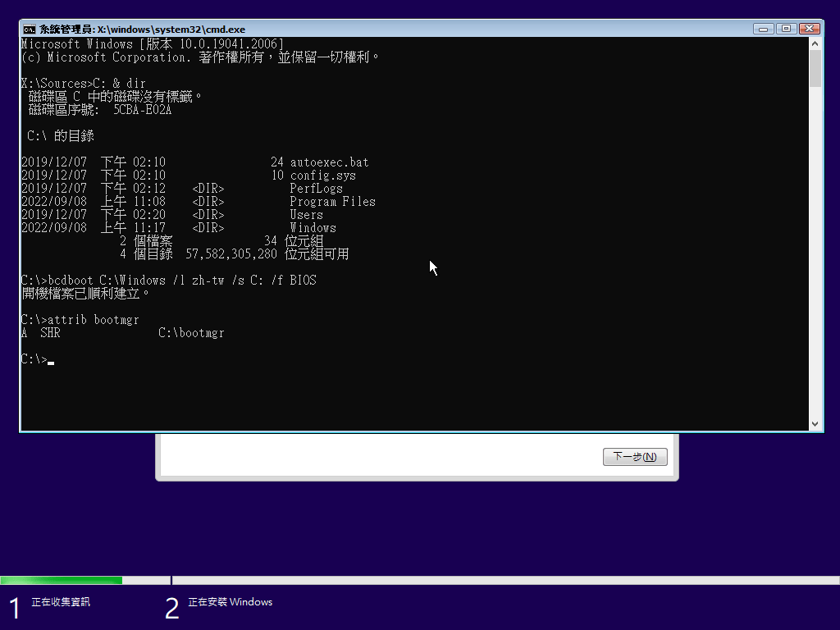Click the attrib bootmgr output line
The image size is (840, 630).
(x=123, y=332)
